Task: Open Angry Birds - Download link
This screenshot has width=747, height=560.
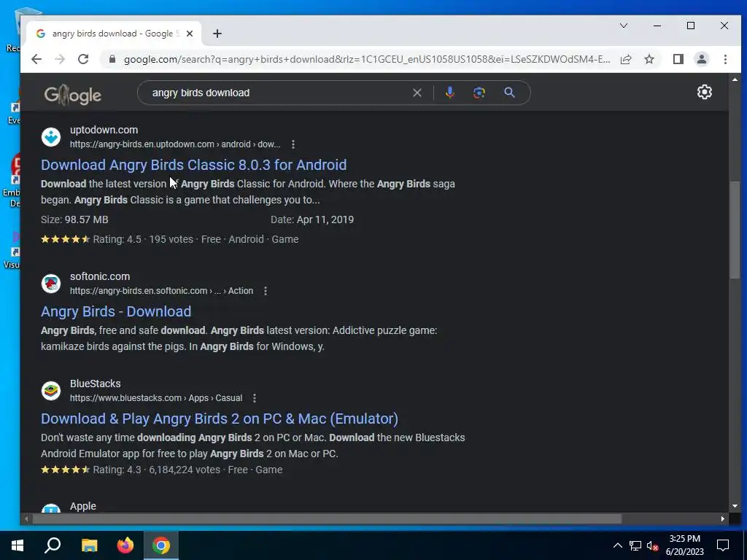Action: (116, 311)
